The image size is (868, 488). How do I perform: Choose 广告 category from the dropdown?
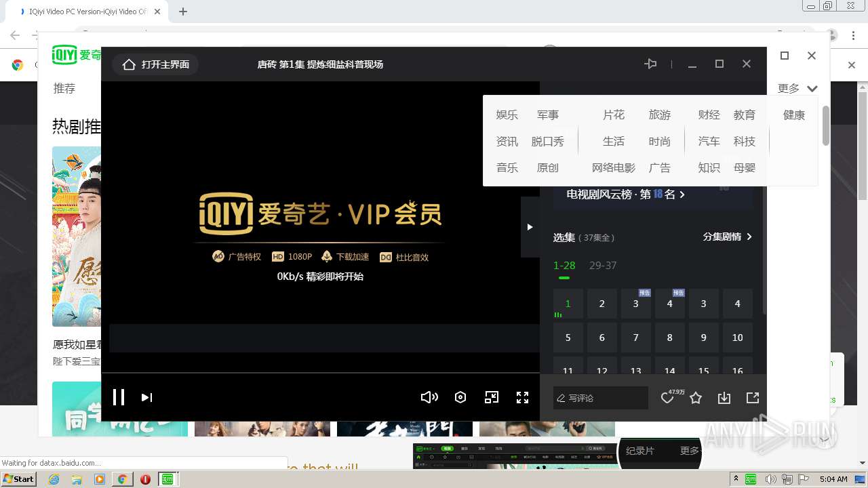660,168
